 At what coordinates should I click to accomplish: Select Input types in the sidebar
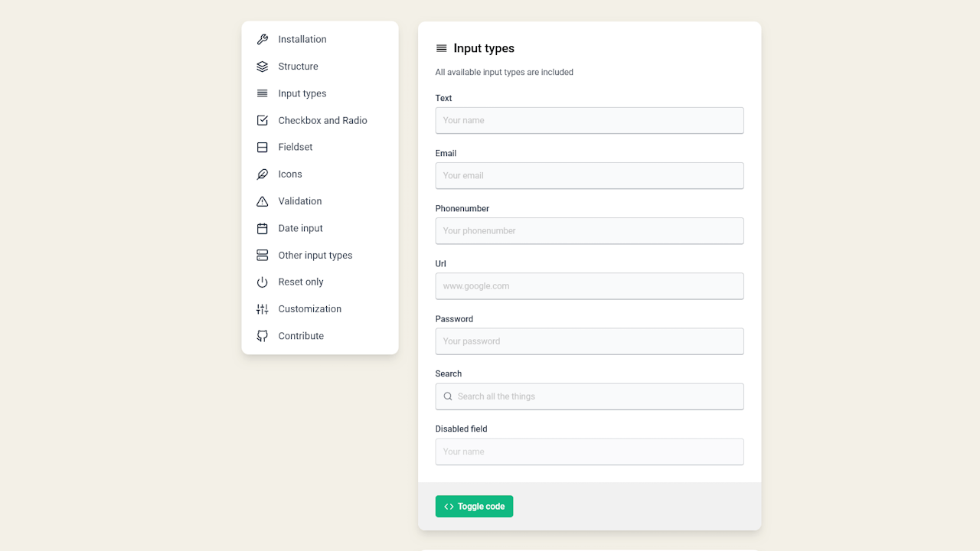[x=302, y=93]
